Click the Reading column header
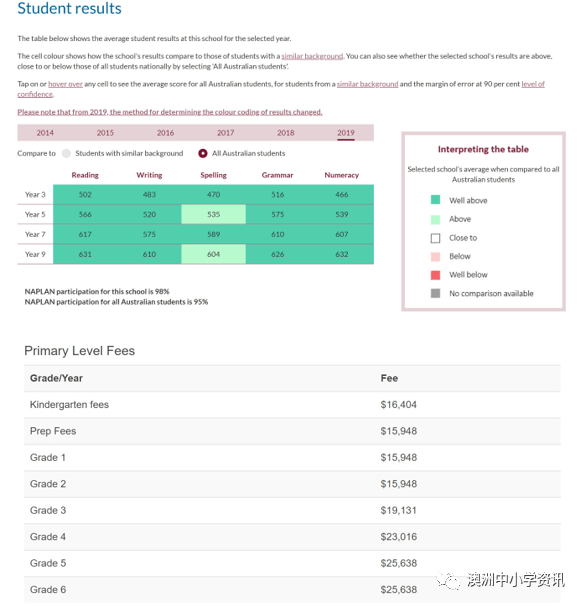Image resolution: width=583 pixels, height=606 pixels. pos(85,175)
